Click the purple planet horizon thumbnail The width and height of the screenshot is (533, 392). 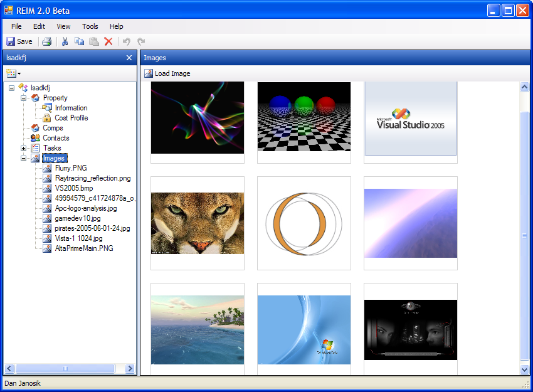[x=411, y=223]
